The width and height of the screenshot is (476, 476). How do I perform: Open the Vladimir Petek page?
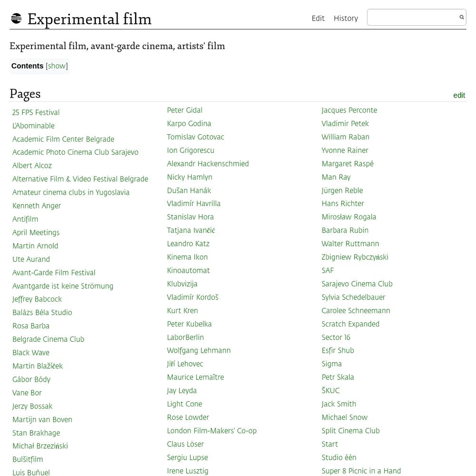coord(345,124)
